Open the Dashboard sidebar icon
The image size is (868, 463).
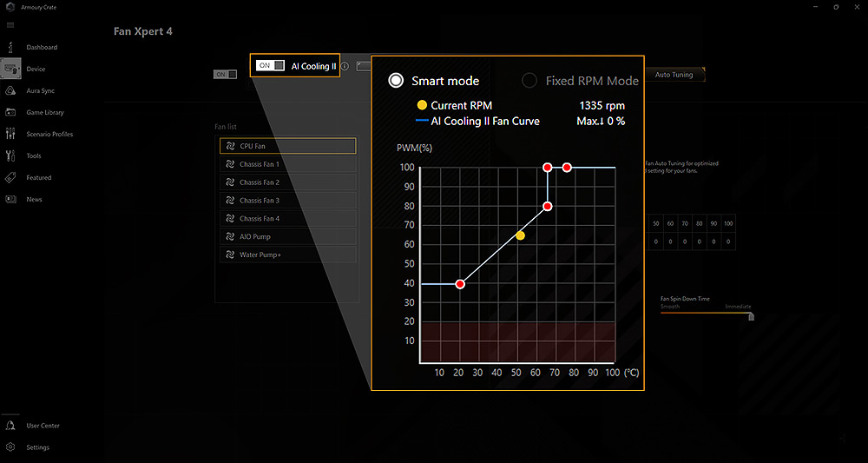coord(10,47)
